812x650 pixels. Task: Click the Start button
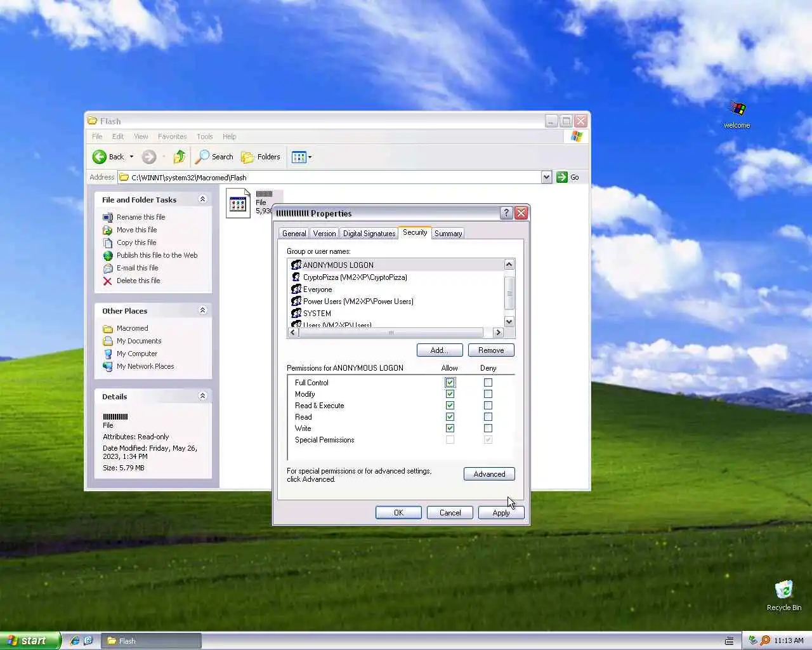pyautogui.click(x=30, y=640)
